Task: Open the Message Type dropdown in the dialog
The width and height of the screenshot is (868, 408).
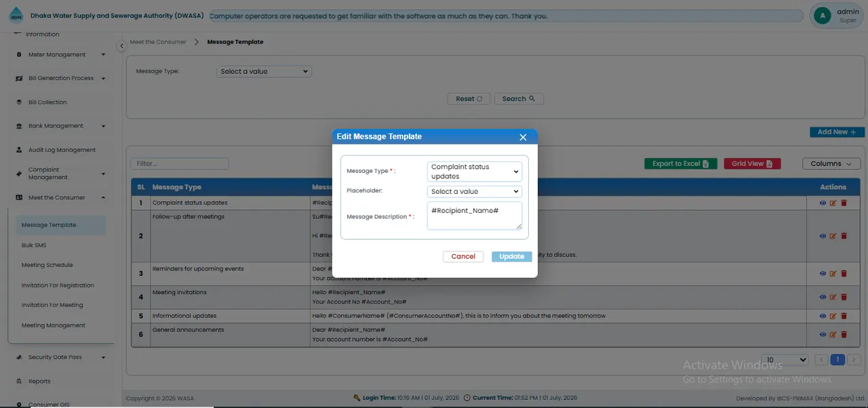Action: click(x=475, y=171)
